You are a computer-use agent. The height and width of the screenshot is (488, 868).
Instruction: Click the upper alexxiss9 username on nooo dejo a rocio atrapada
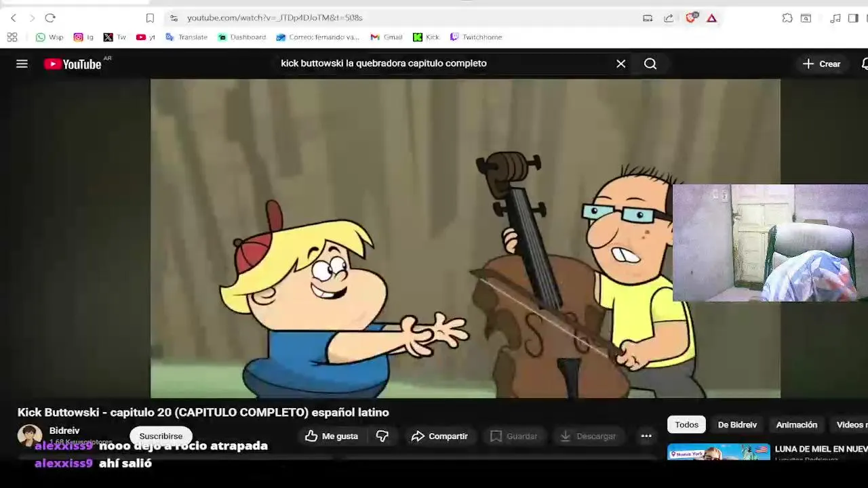coord(64,446)
